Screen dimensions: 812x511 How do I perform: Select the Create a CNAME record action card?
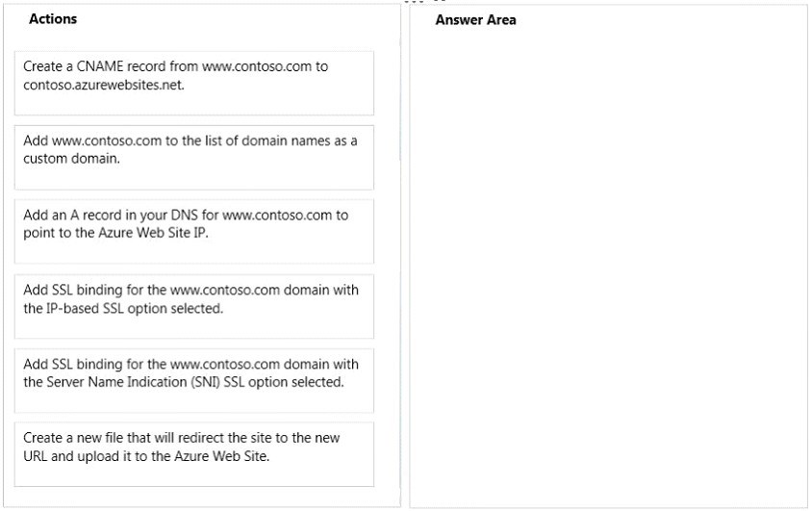coord(194,83)
